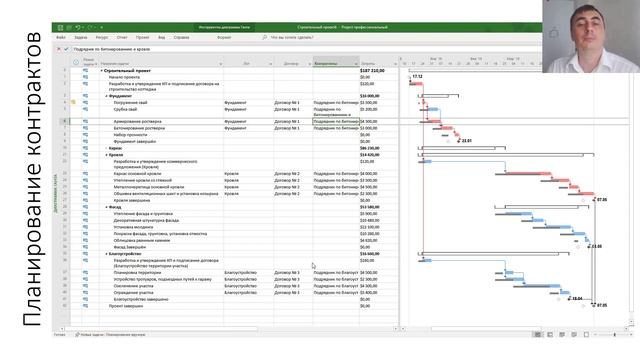
Task: Select the 'Бетонирование ростверка' task name
Action: click(x=139, y=128)
